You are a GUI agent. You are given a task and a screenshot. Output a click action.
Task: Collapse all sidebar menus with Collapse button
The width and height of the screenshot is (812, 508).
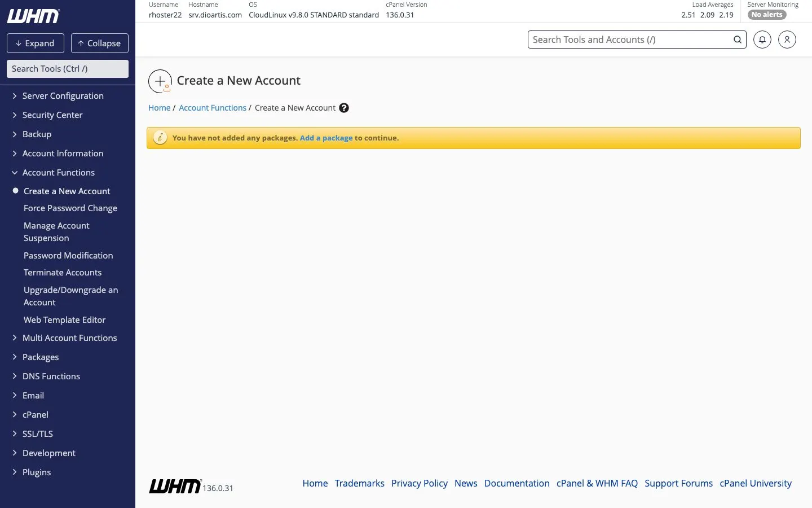click(100, 43)
